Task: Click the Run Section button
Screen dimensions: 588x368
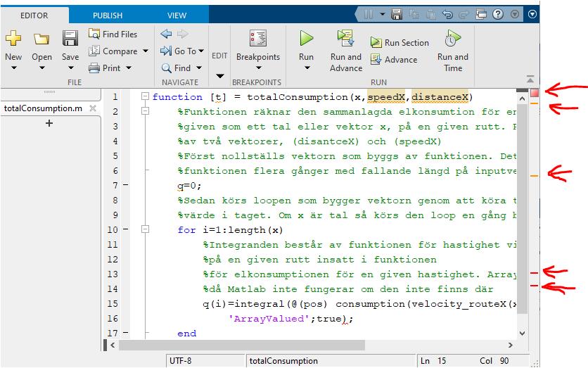Action: pos(400,42)
